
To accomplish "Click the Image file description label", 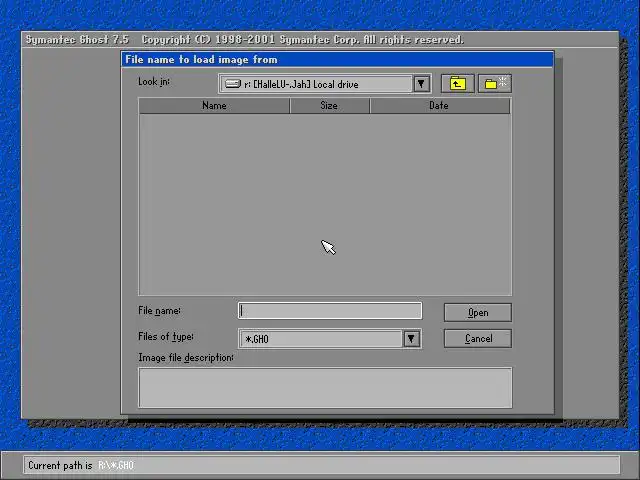I will point(186,358).
